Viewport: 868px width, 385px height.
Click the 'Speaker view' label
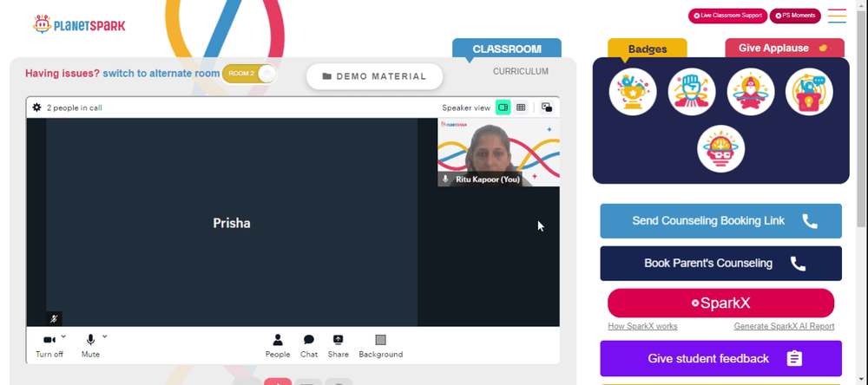(466, 108)
